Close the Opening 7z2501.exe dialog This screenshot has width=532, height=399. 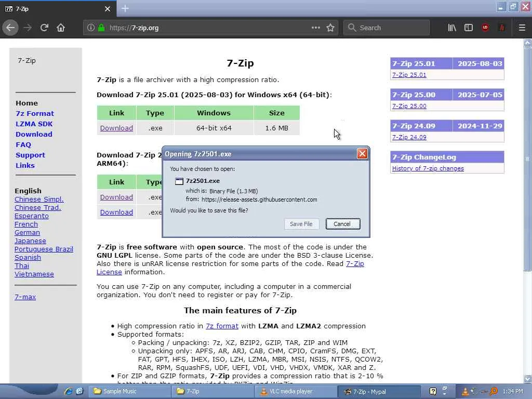362,154
